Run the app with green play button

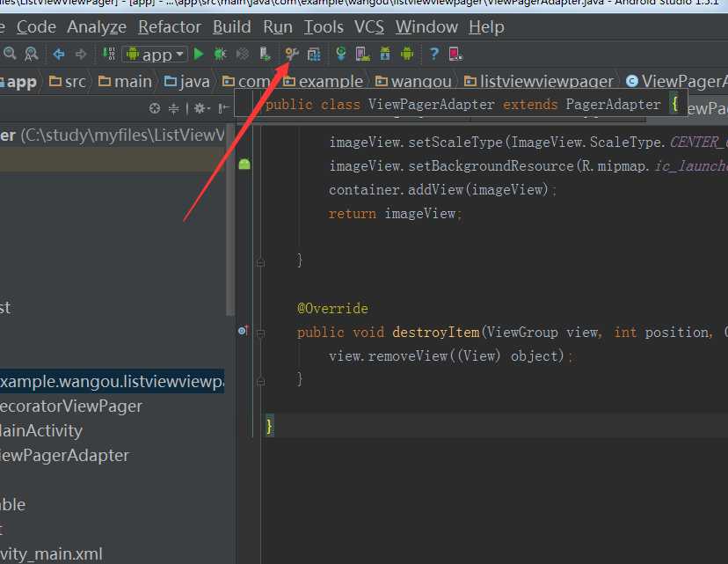pos(199,55)
